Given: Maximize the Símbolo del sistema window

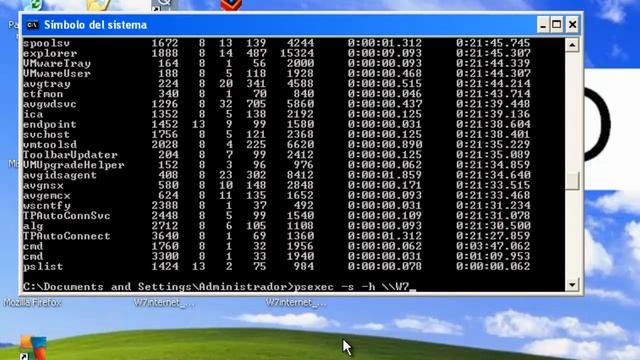Looking at the screenshot, I should 557,25.
